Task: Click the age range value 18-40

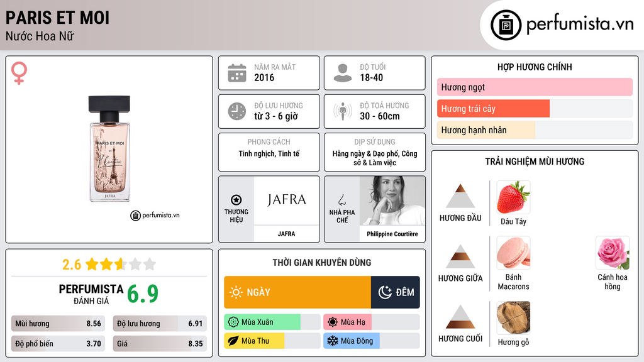Action: pyautogui.click(x=371, y=77)
